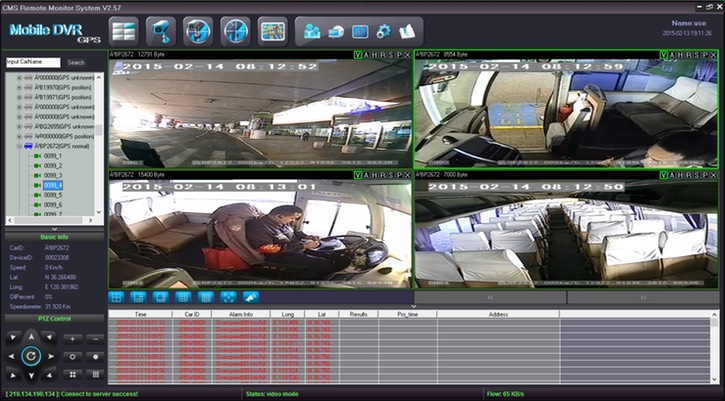Expand the B13970 GPS position vehicle node

click(19, 87)
